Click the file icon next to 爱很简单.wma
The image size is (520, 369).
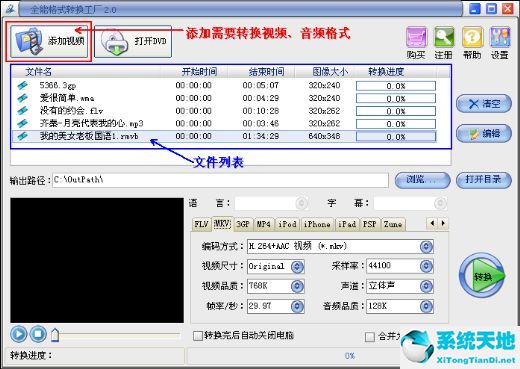(22, 98)
